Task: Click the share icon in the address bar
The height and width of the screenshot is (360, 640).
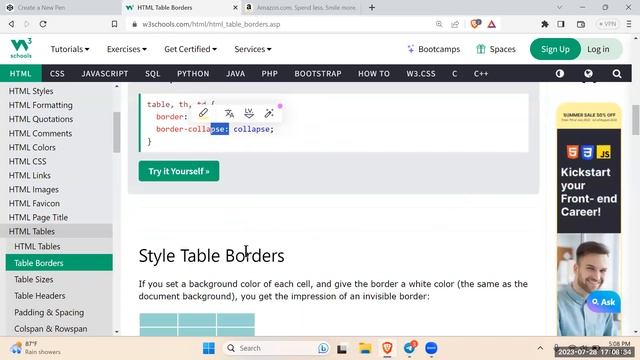Action: click(455, 24)
